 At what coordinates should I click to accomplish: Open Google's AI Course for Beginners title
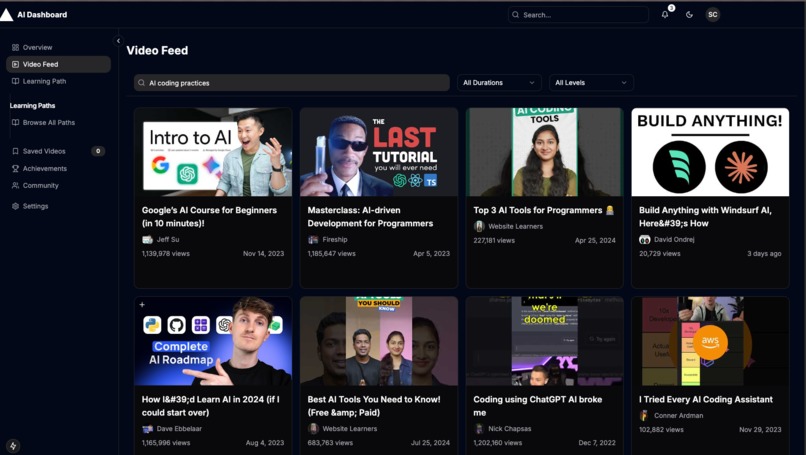[209, 217]
